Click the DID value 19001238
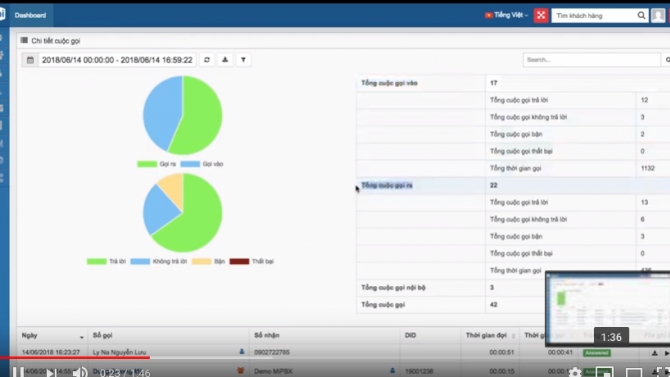This screenshot has width=670, height=377. pos(419,371)
